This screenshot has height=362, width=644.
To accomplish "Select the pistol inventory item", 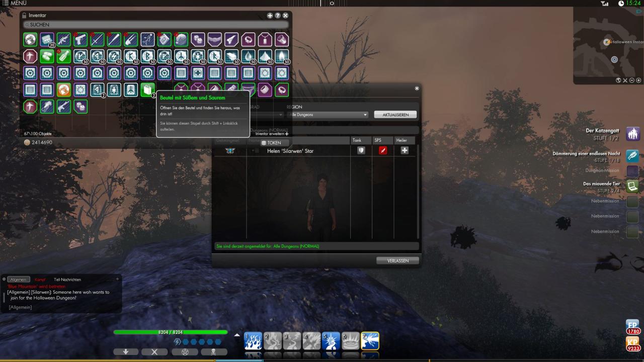I will pyautogui.click(x=80, y=39).
